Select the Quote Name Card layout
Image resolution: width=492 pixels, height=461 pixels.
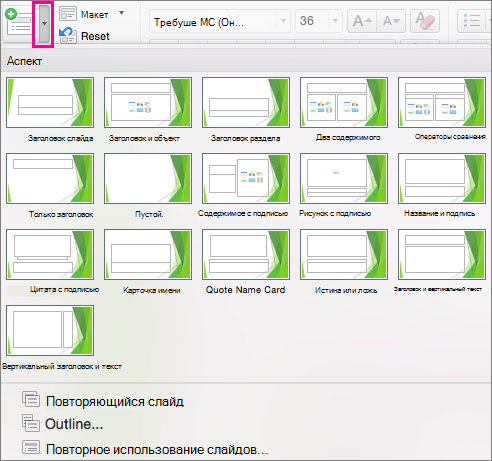point(246,254)
